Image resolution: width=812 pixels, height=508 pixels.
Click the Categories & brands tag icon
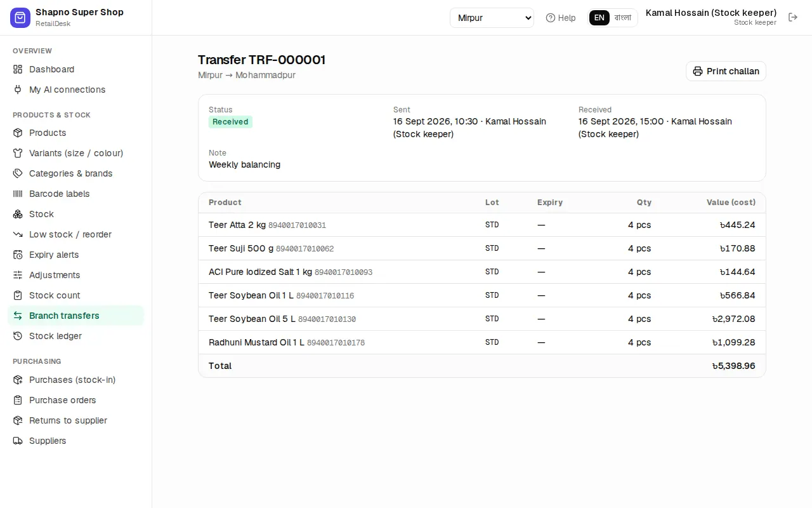tap(18, 173)
